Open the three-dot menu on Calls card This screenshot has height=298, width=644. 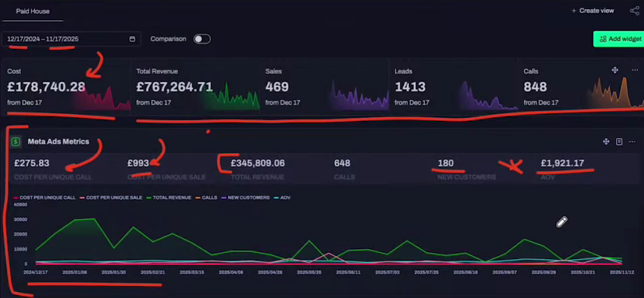pos(635,71)
